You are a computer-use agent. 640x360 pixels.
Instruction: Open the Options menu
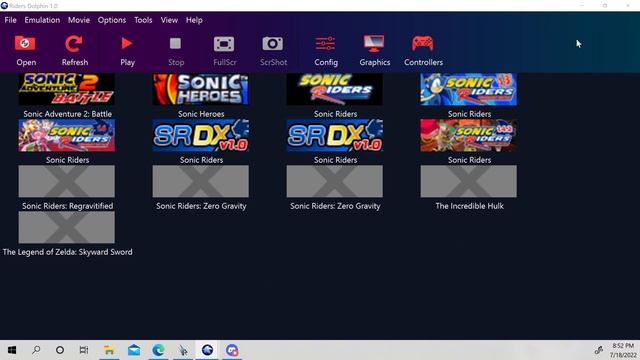[x=111, y=20]
